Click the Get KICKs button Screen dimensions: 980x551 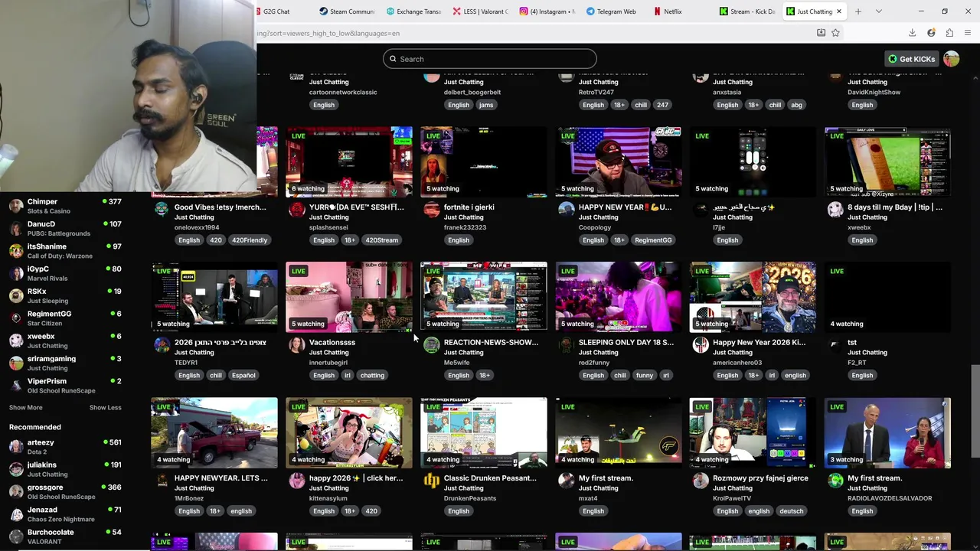[x=911, y=59]
